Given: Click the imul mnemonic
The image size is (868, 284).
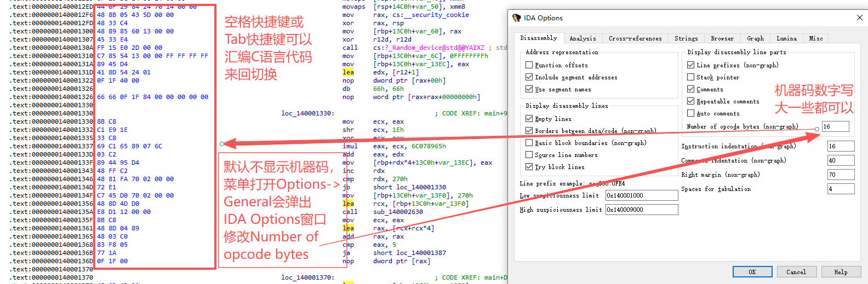Looking at the screenshot, I should pos(350,146).
